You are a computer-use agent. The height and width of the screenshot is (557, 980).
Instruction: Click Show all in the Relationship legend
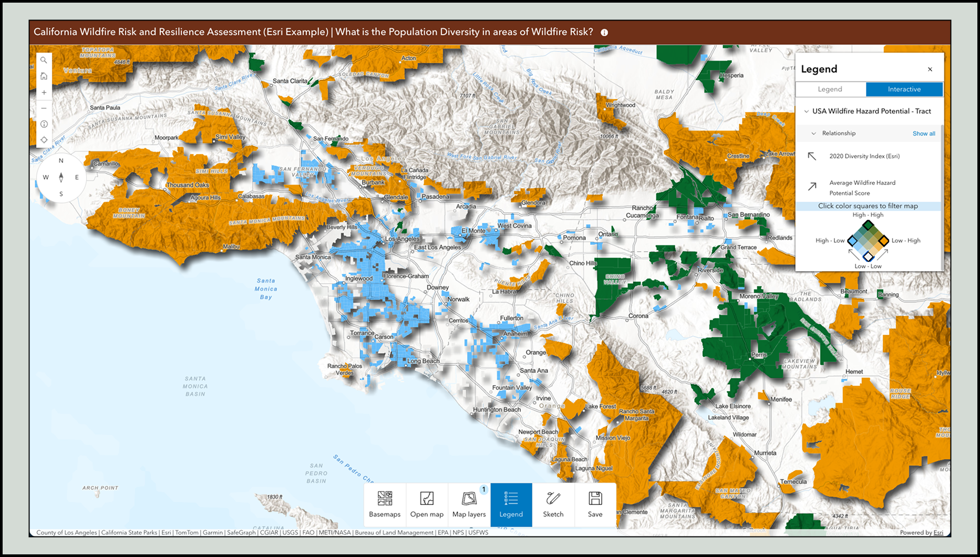(x=924, y=133)
